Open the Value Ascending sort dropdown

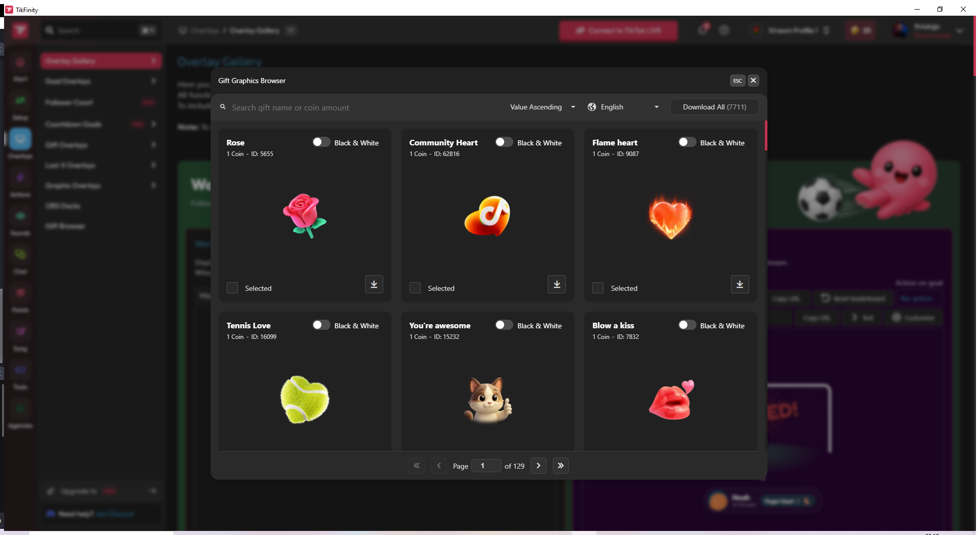pos(542,107)
